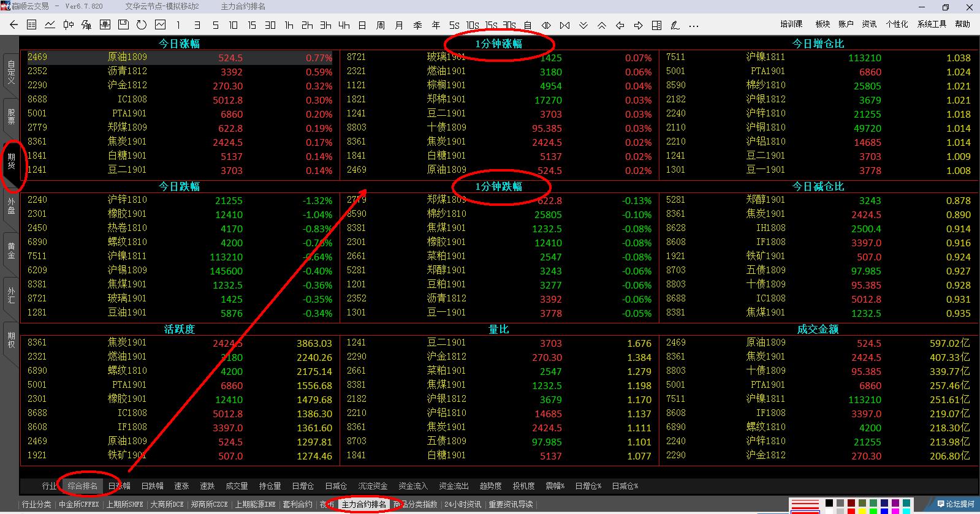Toggle the 日 daily period button
Viewport: 980px width, 514px height.
[362, 25]
